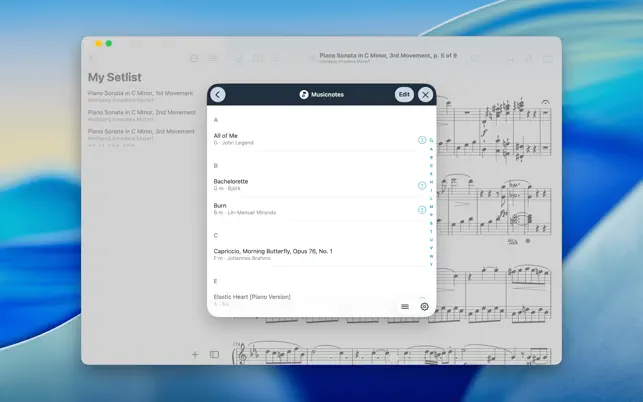Toggle the sidebar icon beside plus button
The width and height of the screenshot is (643, 402).
click(x=214, y=354)
